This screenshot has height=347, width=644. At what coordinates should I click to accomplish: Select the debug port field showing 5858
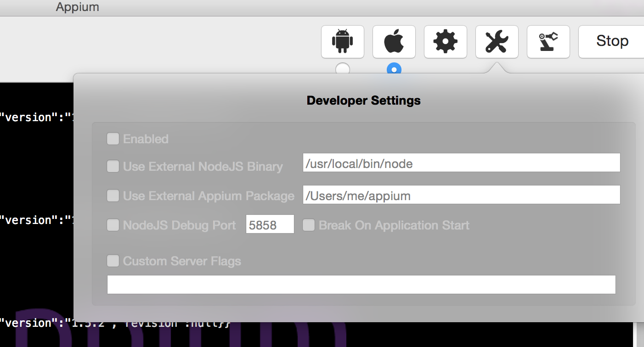(x=270, y=224)
